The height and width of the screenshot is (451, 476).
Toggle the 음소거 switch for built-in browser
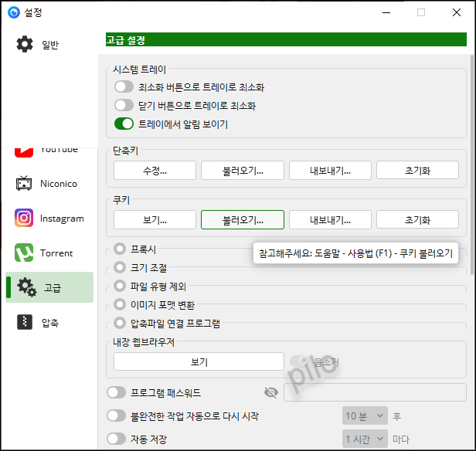[299, 361]
